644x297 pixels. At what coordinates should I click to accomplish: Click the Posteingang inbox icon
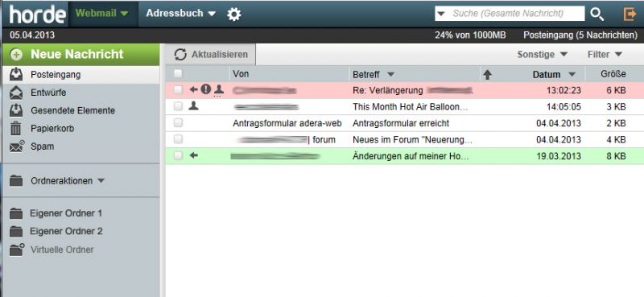tap(16, 75)
